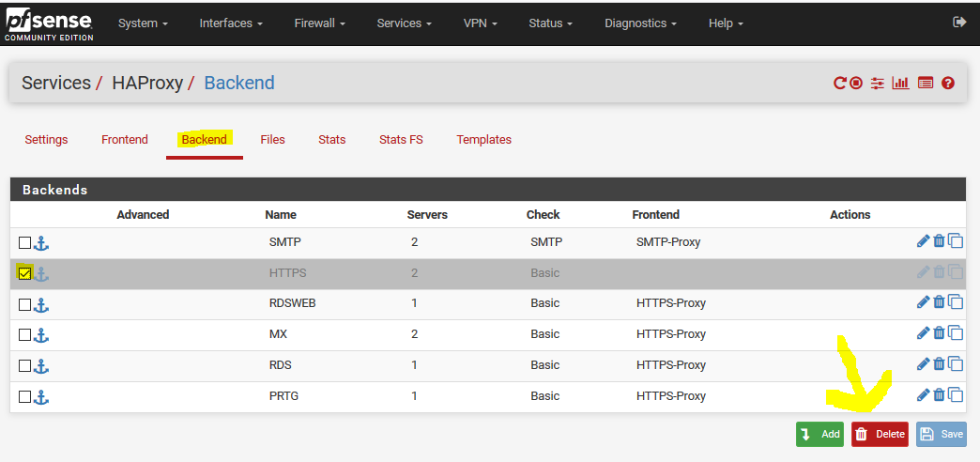The height and width of the screenshot is (462, 980).
Task: Switch to the Templates tab
Action: (483, 139)
